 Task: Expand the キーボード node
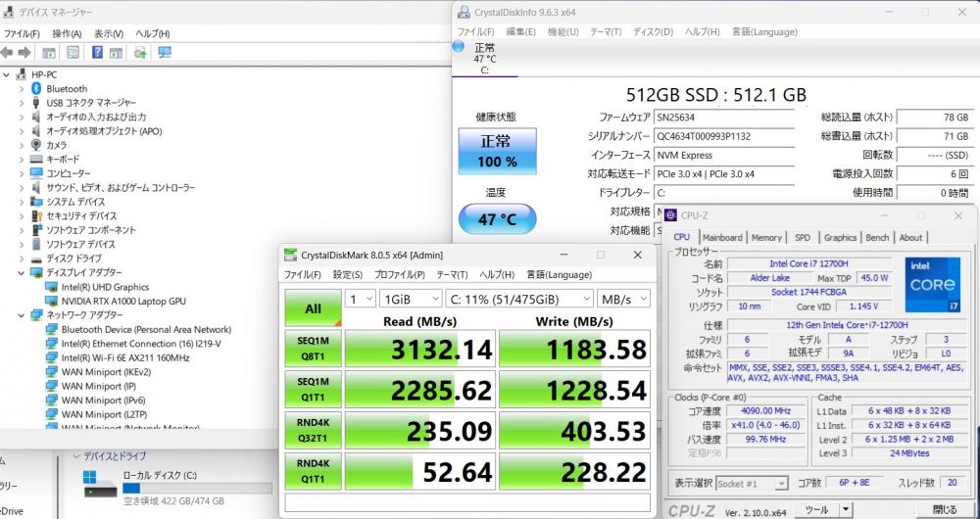tap(22, 160)
